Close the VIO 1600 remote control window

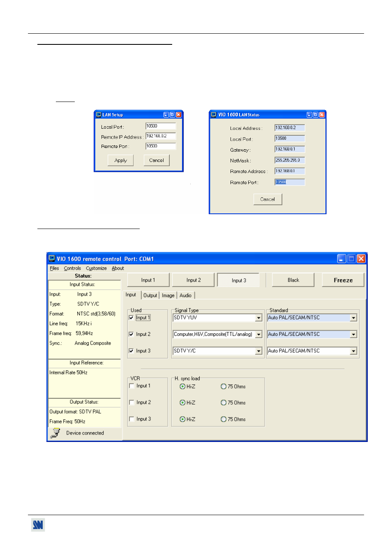coord(361,259)
